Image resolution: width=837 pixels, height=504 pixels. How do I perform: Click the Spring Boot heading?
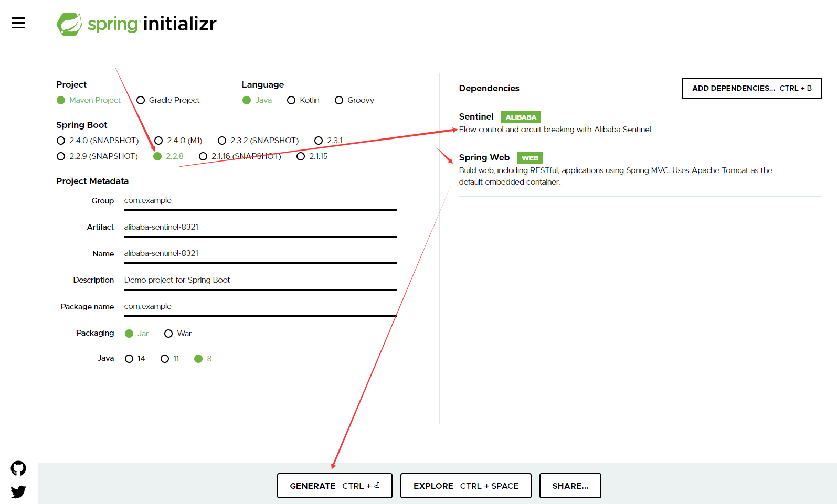tap(82, 125)
